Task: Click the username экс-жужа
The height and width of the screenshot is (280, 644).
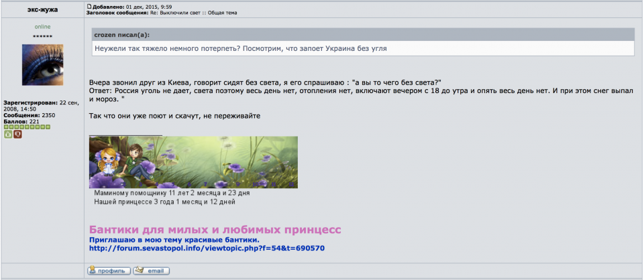Action: click(42, 9)
